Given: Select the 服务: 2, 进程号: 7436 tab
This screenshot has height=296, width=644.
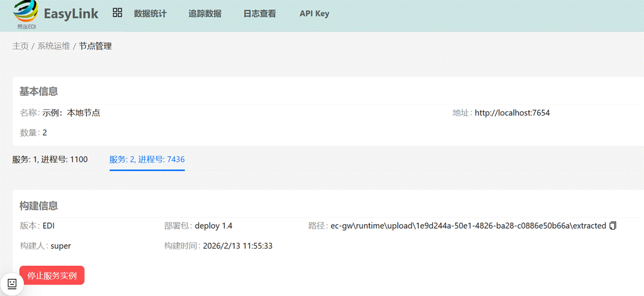Looking at the screenshot, I should [x=147, y=159].
